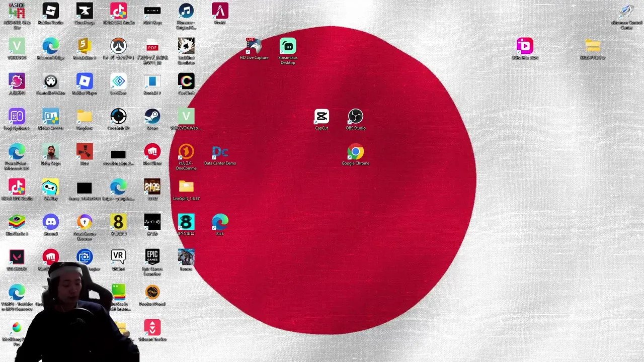The height and width of the screenshot is (362, 644).
Task: Launch the Roblox Player shortcut
Action: pyautogui.click(x=85, y=81)
